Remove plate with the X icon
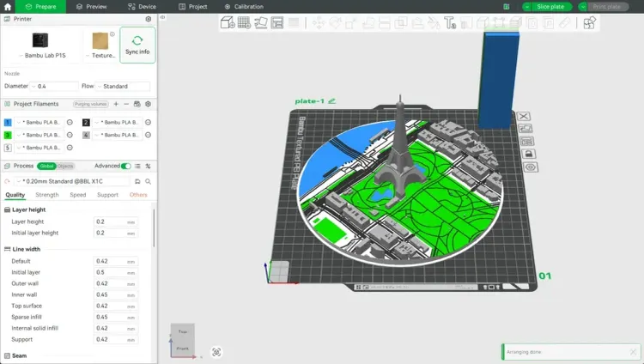 click(x=523, y=116)
